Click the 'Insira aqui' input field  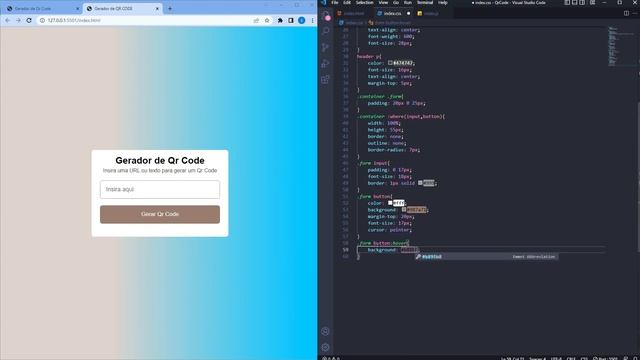[160, 189]
